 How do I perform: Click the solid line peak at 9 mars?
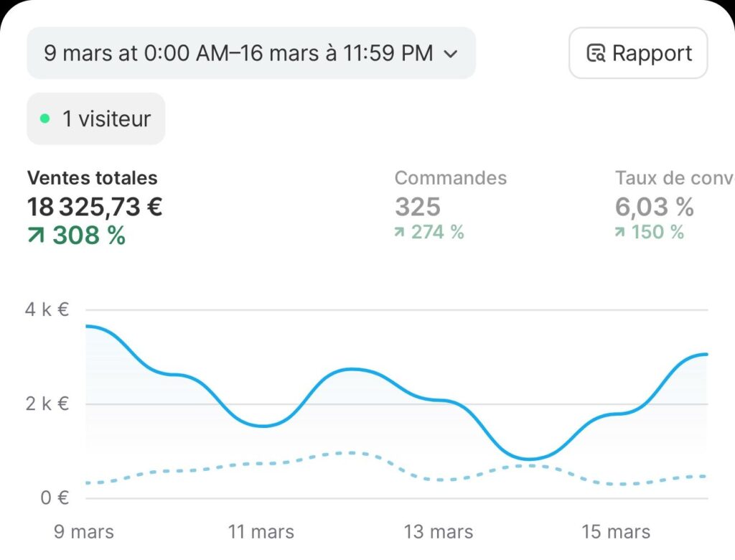[88, 326]
